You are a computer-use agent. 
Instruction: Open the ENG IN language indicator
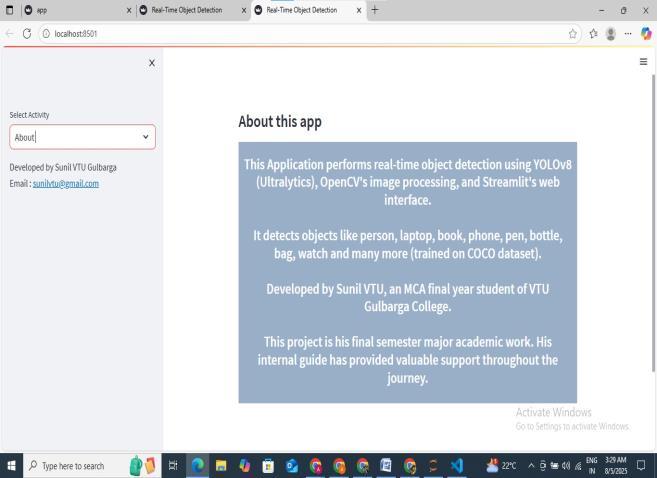pyautogui.click(x=592, y=465)
